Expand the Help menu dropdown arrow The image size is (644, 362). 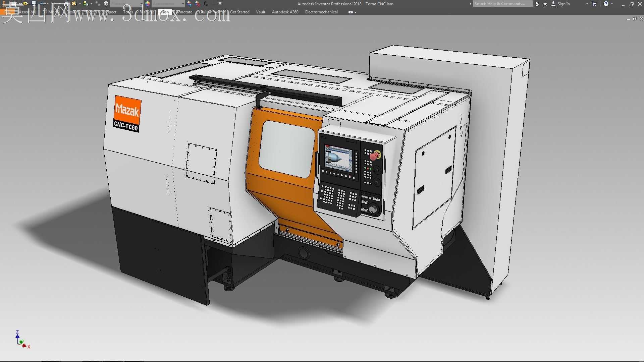612,4
